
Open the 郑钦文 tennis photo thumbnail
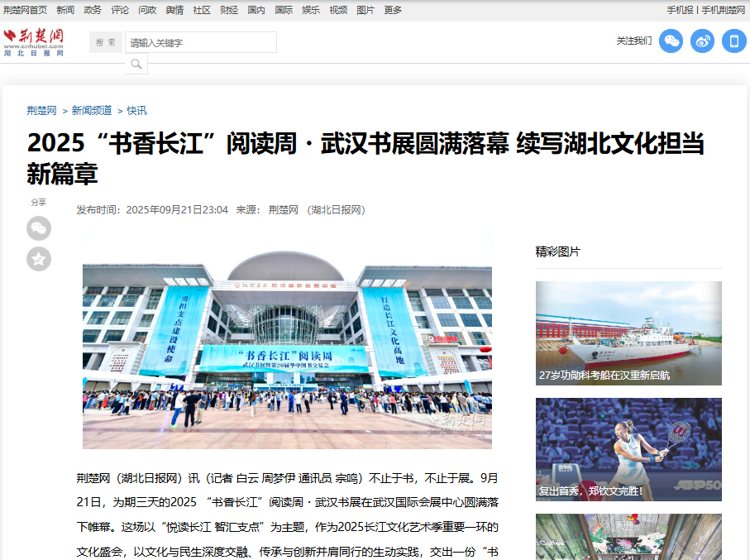[x=628, y=448]
